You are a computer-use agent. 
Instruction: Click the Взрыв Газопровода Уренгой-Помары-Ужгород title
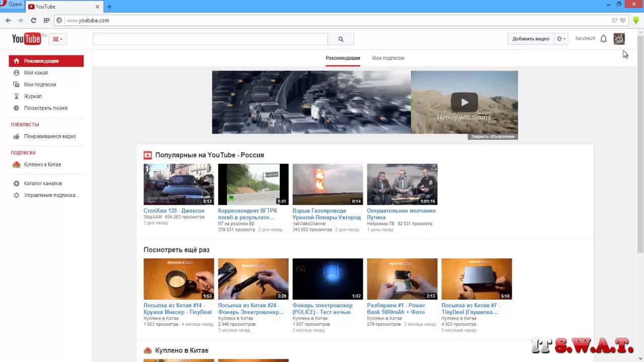tap(327, 214)
